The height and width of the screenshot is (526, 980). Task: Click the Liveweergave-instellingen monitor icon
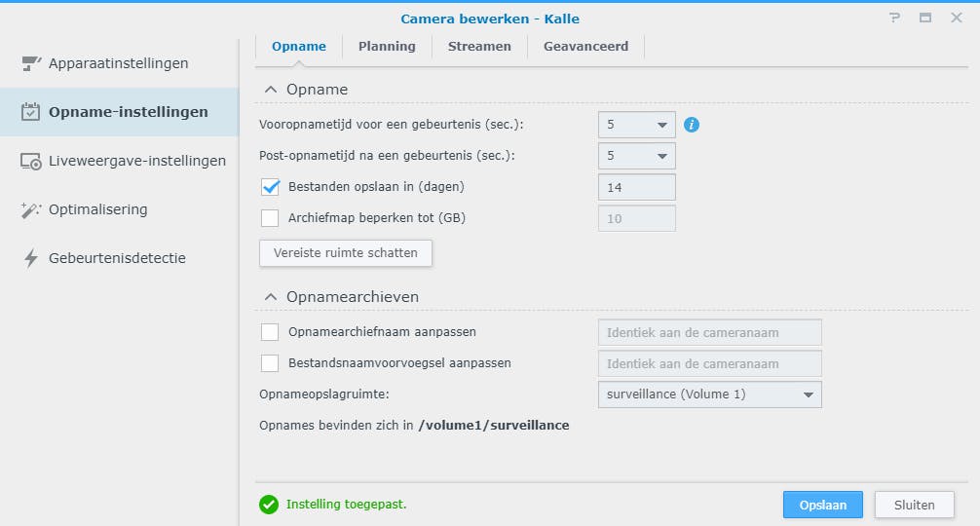[30, 161]
